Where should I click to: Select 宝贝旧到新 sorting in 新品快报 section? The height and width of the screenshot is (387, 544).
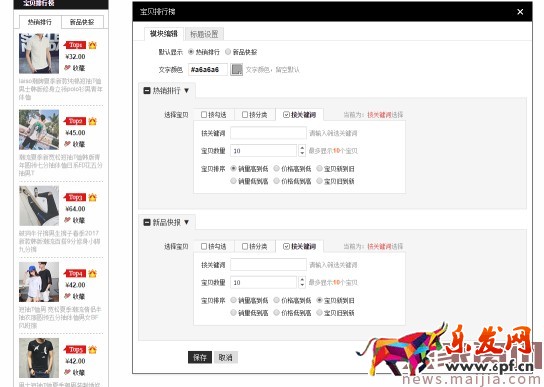pyautogui.click(x=320, y=313)
